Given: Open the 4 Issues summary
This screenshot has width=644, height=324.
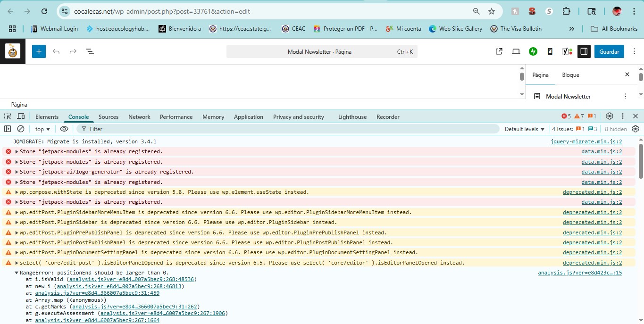Looking at the screenshot, I should (575, 129).
